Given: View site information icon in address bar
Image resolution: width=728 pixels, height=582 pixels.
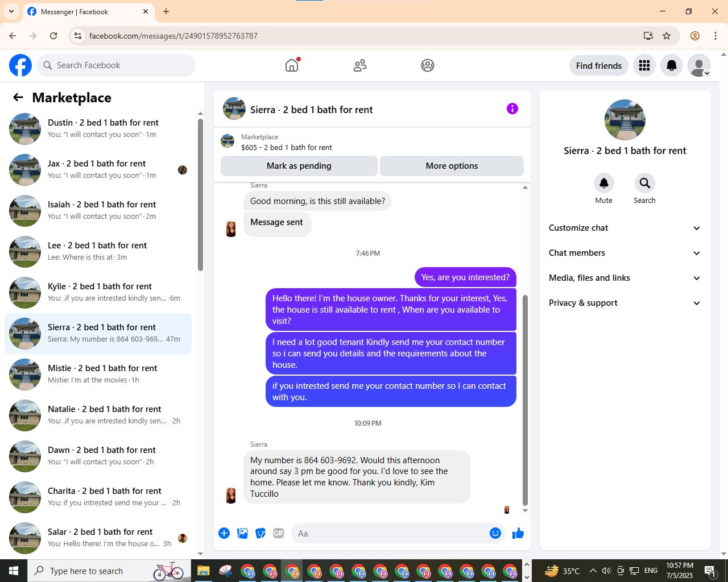Looking at the screenshot, I should [x=78, y=36].
